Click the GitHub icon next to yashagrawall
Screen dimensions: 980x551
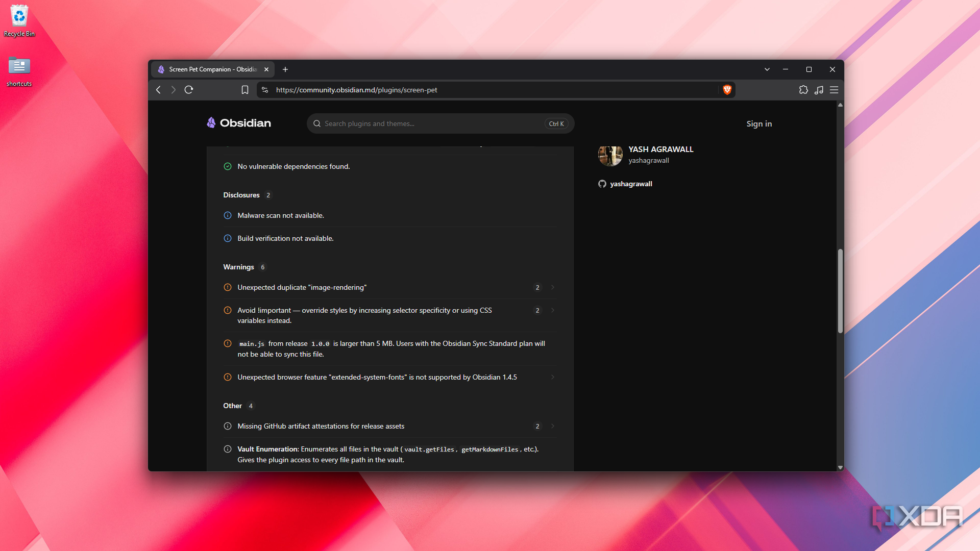coord(602,184)
